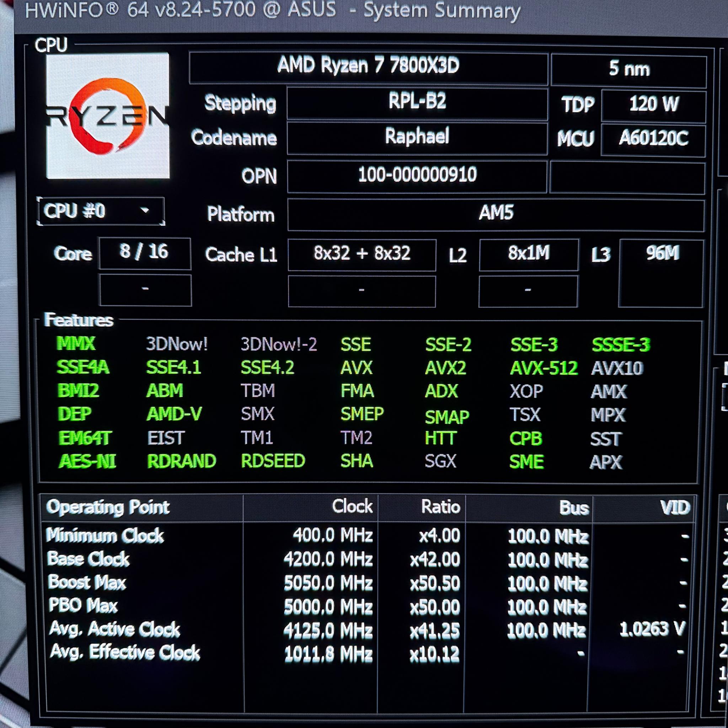Screen dimensions: 728x728
Task: Click the EIST feature label
Action: [x=166, y=438]
